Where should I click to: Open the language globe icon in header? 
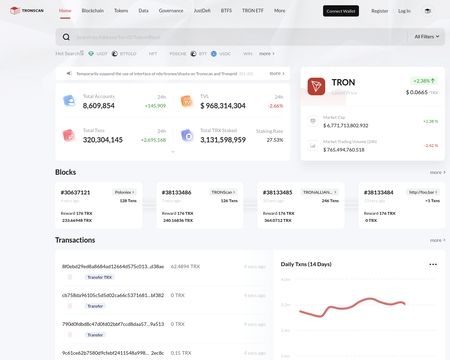(x=428, y=11)
